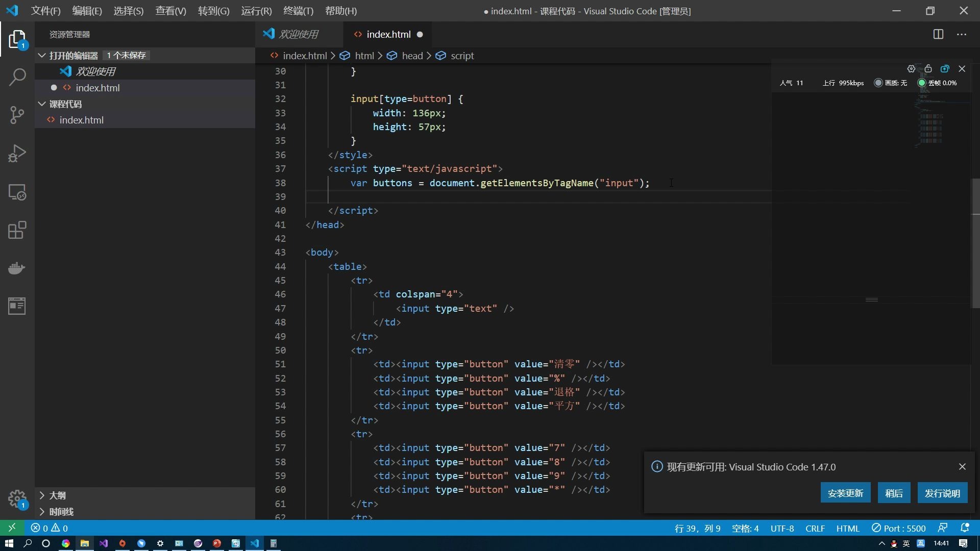Open the 终端(T) menu

pyautogui.click(x=298, y=11)
